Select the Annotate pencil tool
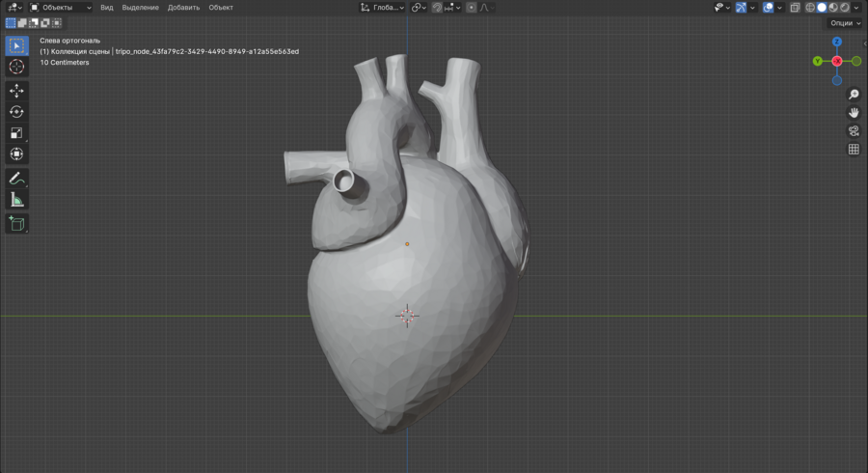Screen dimensions: 868x473 click(16, 179)
